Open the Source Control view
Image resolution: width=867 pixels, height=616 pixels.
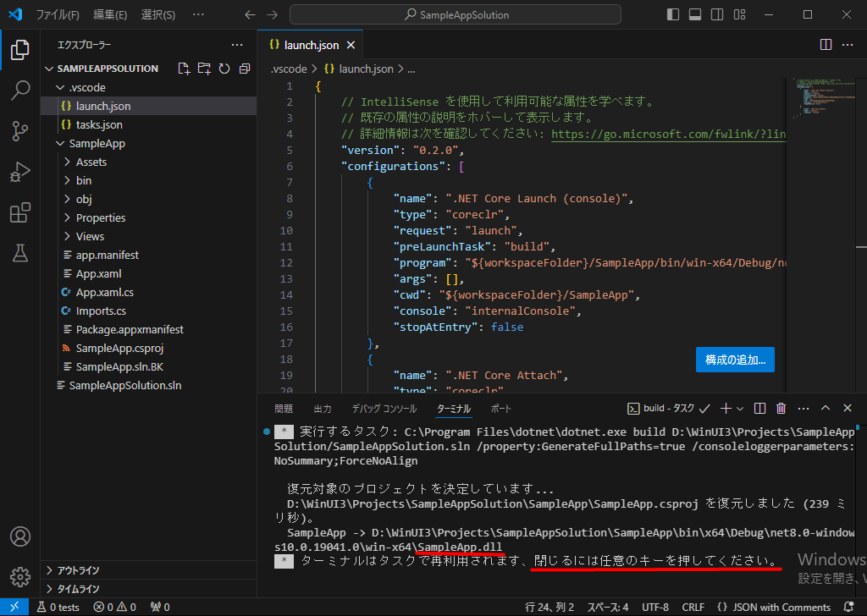19,131
